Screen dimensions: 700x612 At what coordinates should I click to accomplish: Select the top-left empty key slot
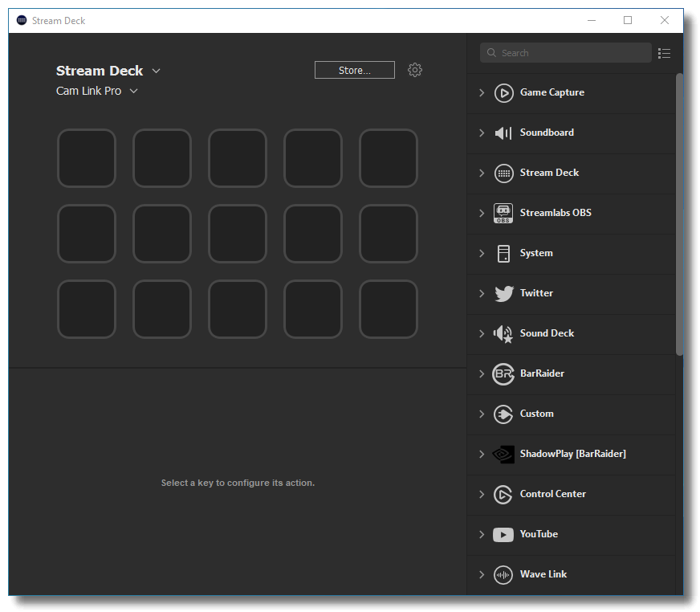pos(87,158)
